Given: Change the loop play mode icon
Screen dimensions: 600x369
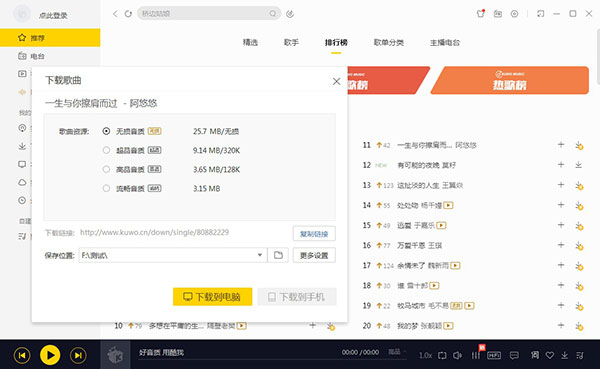Looking at the screenshot, I should [x=442, y=356].
